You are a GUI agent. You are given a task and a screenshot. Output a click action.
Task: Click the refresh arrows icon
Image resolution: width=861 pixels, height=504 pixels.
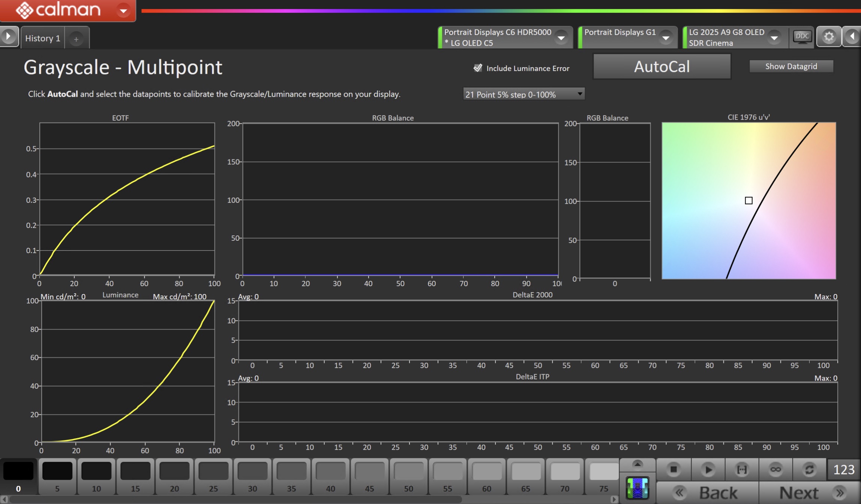tap(809, 469)
